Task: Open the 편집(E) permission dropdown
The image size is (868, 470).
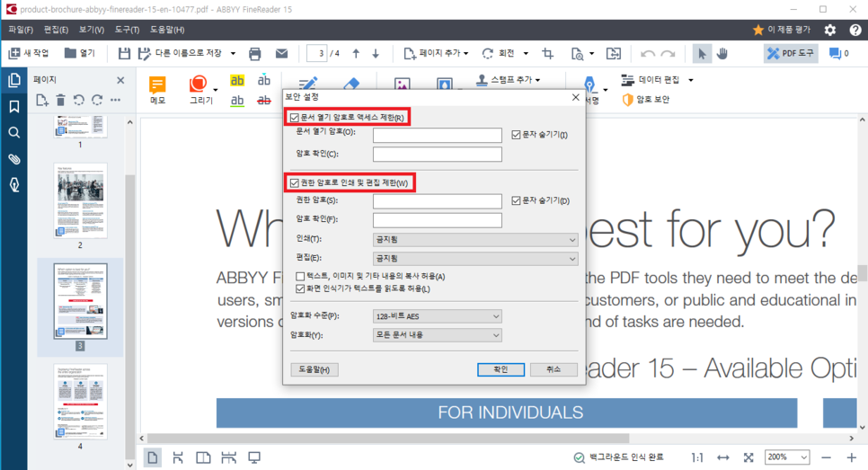Action: tap(475, 259)
